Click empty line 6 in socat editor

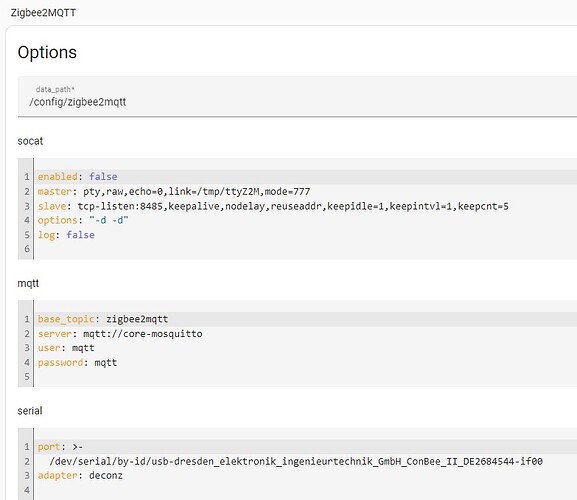click(x=305, y=249)
